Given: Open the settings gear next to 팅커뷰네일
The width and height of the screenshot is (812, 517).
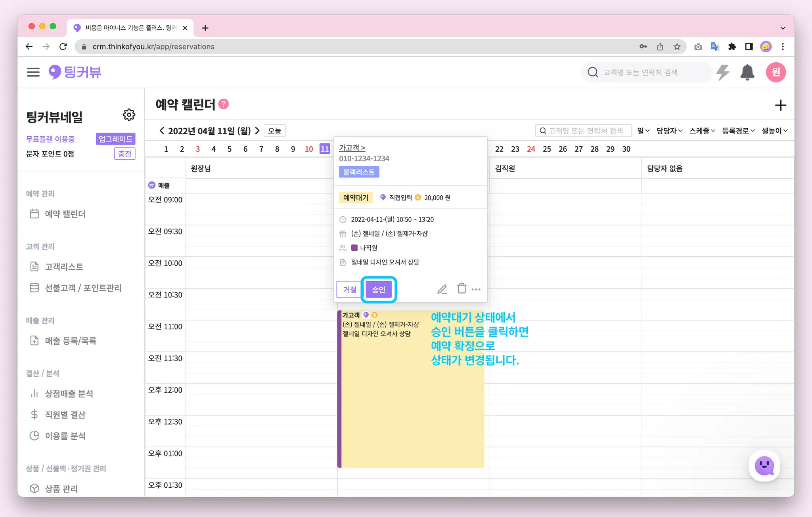Looking at the screenshot, I should click(129, 115).
